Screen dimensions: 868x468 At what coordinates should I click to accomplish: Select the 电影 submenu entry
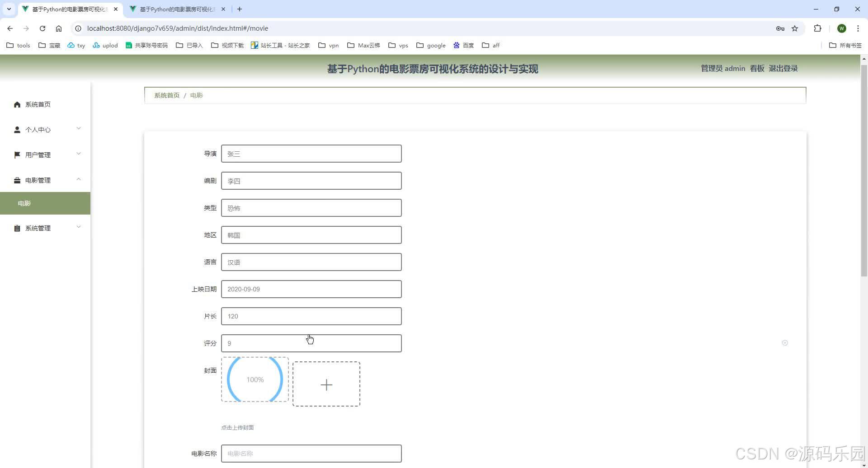pos(24,203)
